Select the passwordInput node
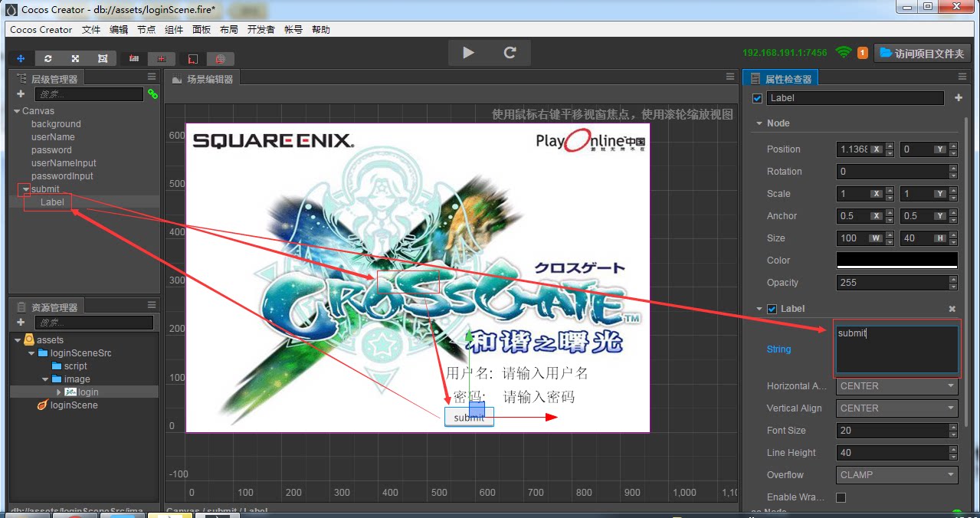 [62, 176]
